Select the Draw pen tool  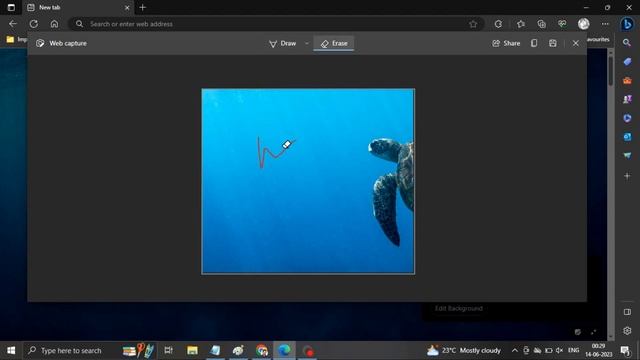coord(282,43)
